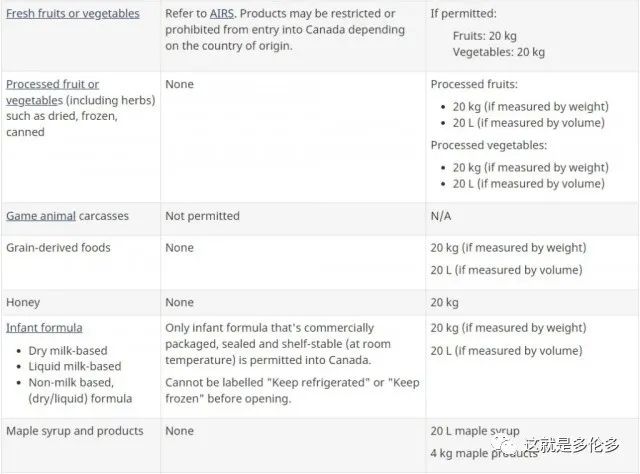Click the Not permitted text
The width and height of the screenshot is (640, 474).
click(202, 216)
